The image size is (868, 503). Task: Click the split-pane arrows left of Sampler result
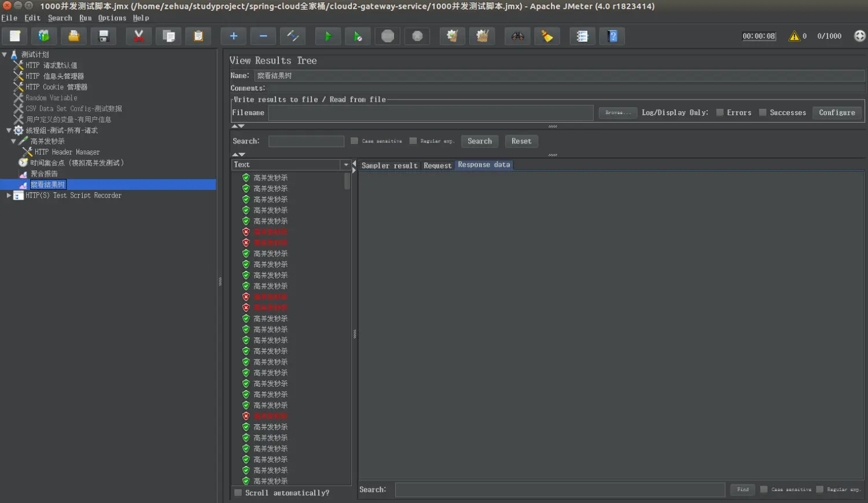coord(354,167)
